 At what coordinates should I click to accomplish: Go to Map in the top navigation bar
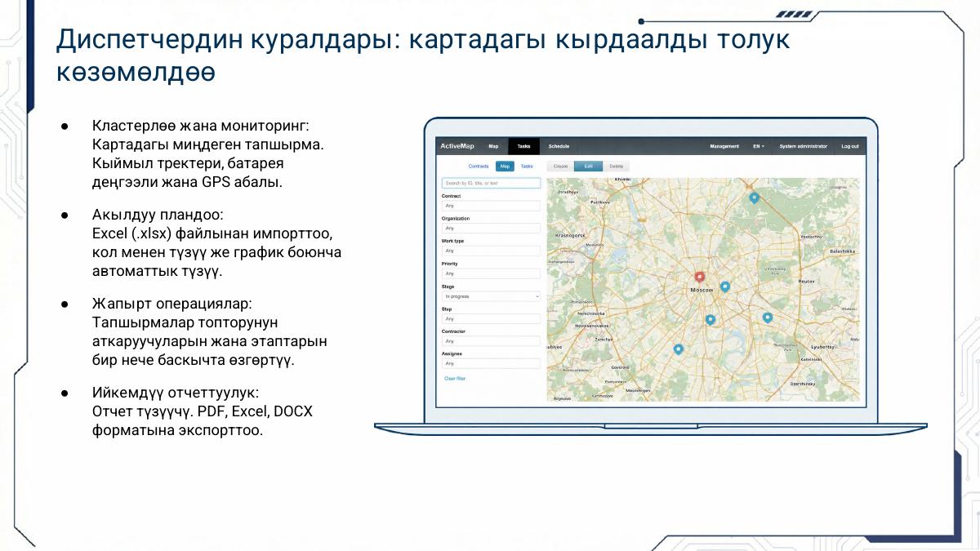493,146
